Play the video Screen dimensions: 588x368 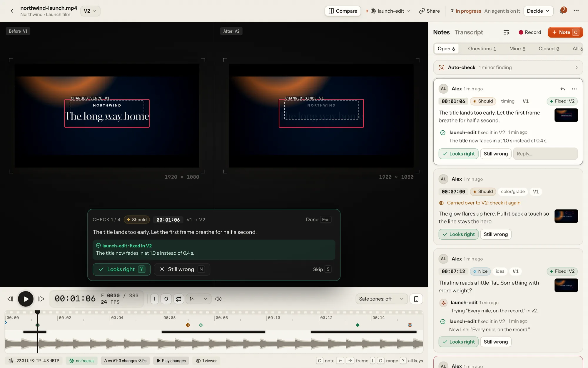(x=26, y=299)
